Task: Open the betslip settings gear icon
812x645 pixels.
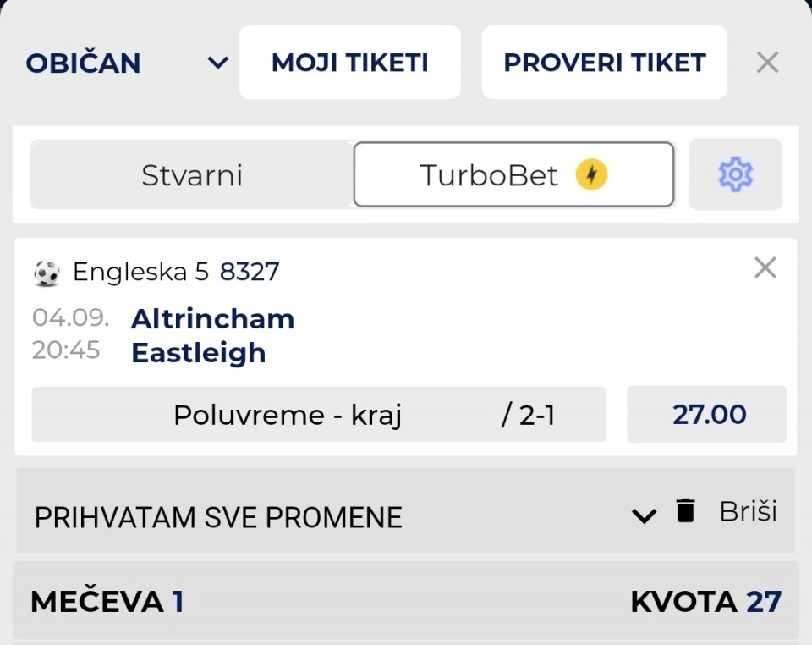Action: pyautogui.click(x=735, y=174)
